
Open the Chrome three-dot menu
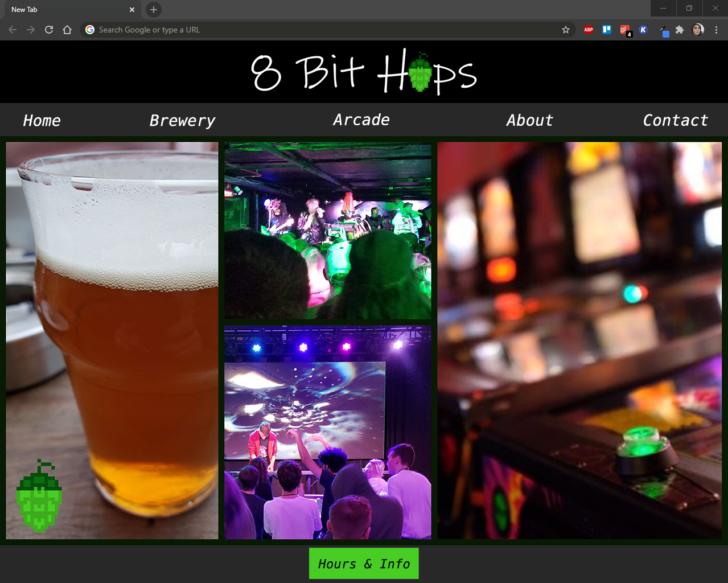pyautogui.click(x=716, y=30)
